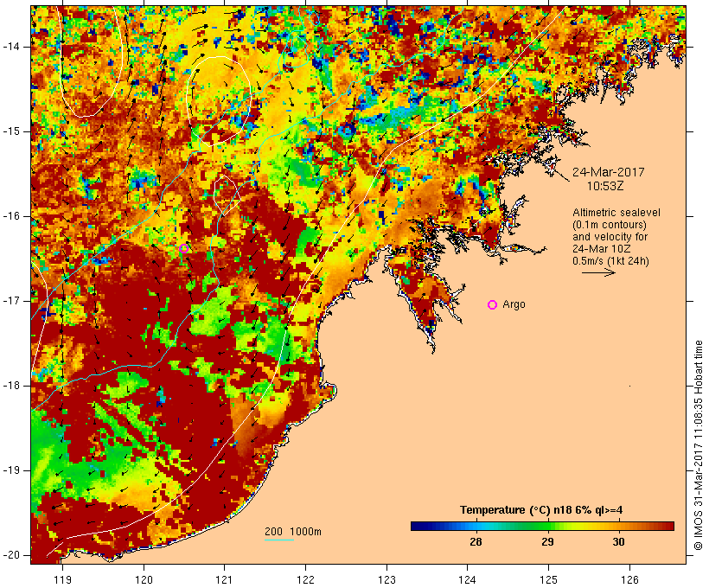
Task: Click the magenta Argo marker in legend
Action: (493, 305)
